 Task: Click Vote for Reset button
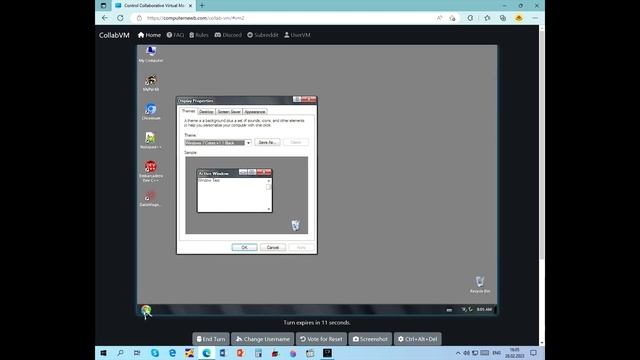click(321, 339)
